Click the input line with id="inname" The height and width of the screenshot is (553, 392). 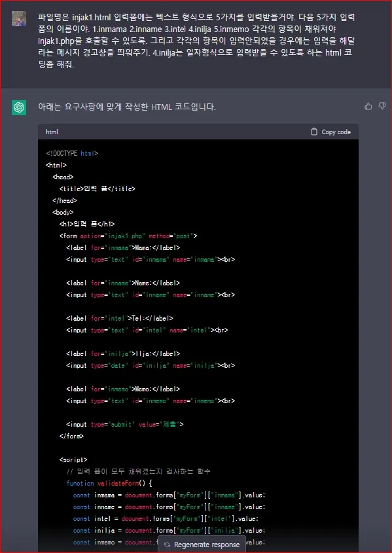pos(151,295)
